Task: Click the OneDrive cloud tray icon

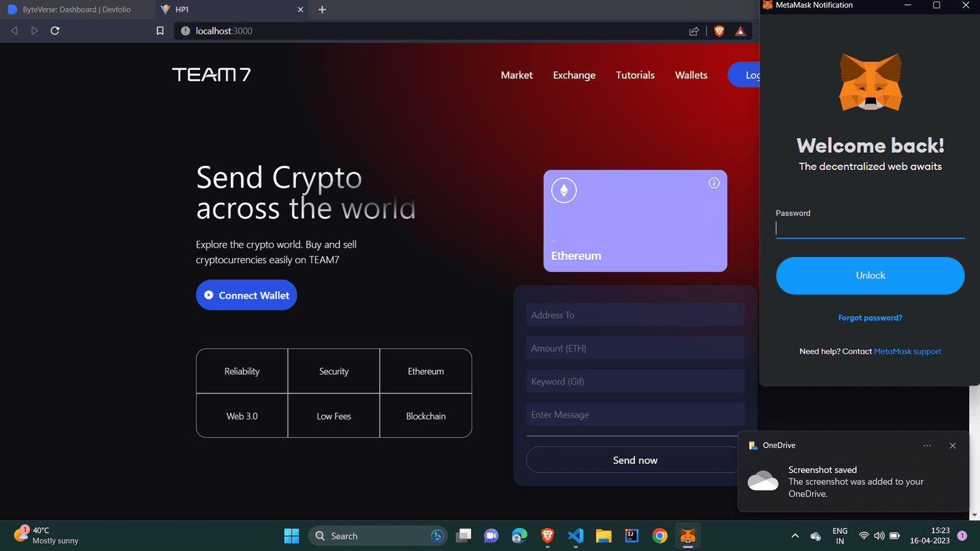Action: pos(816,536)
